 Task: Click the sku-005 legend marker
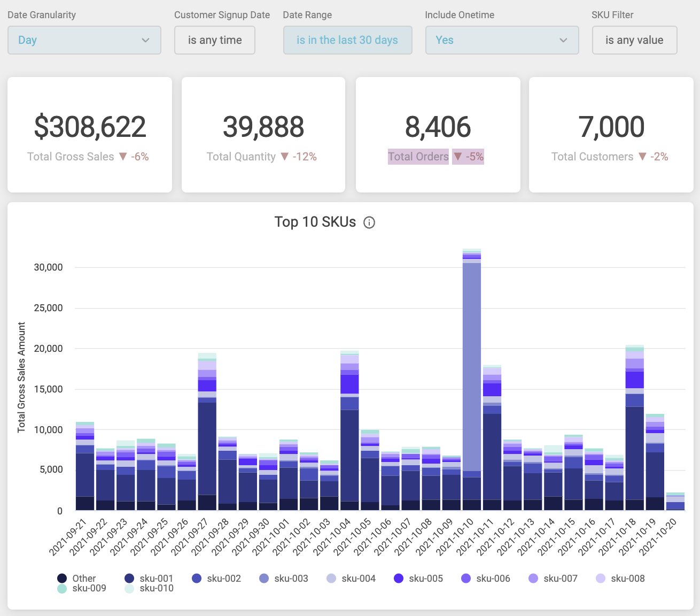tap(399, 578)
